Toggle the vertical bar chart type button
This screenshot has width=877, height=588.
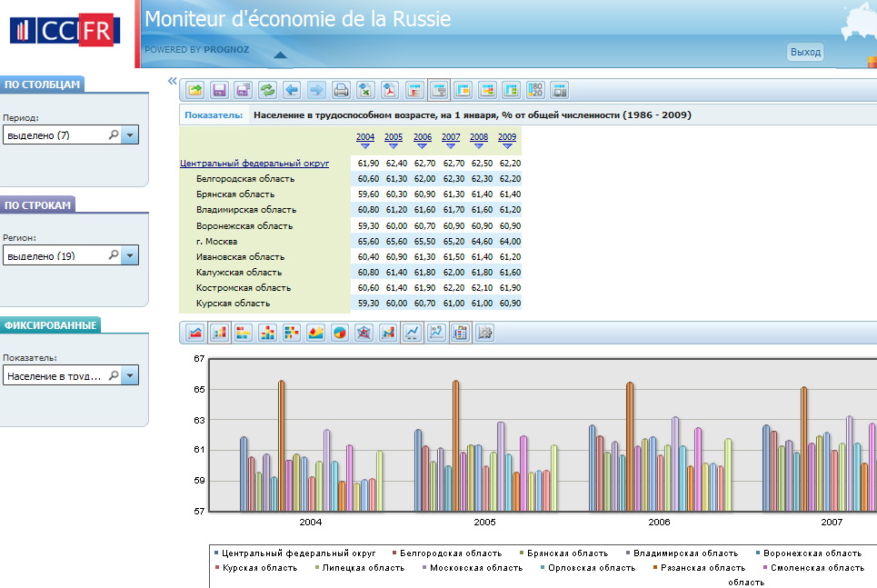pyautogui.click(x=219, y=333)
